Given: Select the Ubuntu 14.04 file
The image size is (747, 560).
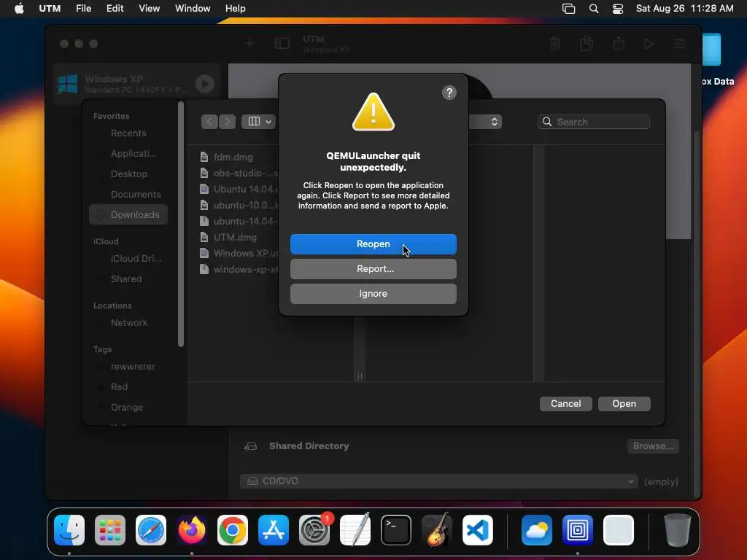Looking at the screenshot, I should [239, 189].
